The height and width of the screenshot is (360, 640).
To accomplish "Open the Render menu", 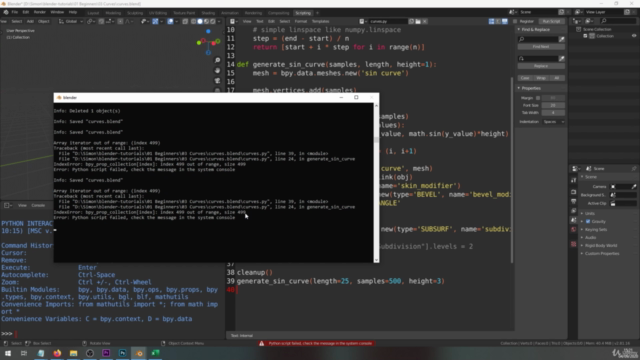I will tap(40, 12).
